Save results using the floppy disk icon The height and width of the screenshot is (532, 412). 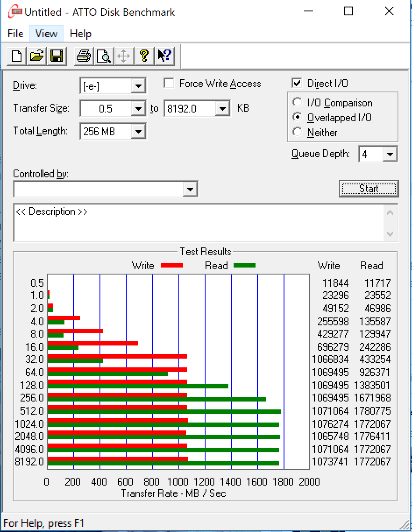[x=57, y=56]
